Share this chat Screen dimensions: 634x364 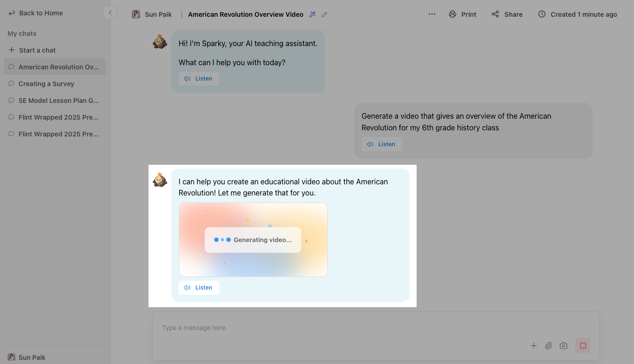(507, 14)
